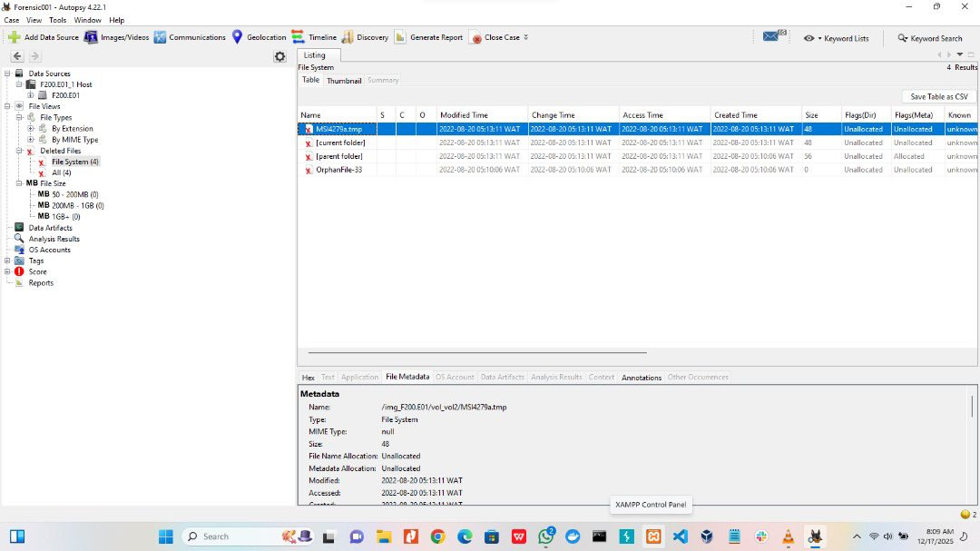Open Keyword Search box
The height and width of the screenshot is (551, 980).
[930, 38]
